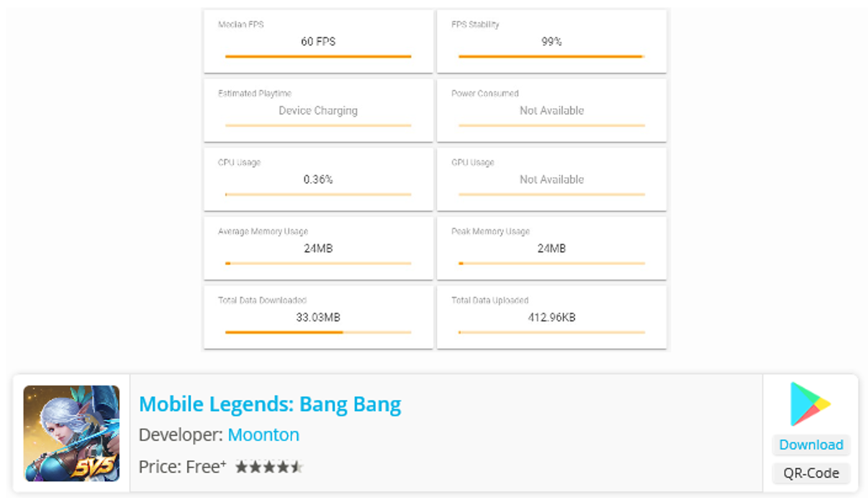
Task: Select the Total Data Uploaded card
Action: tap(551, 317)
